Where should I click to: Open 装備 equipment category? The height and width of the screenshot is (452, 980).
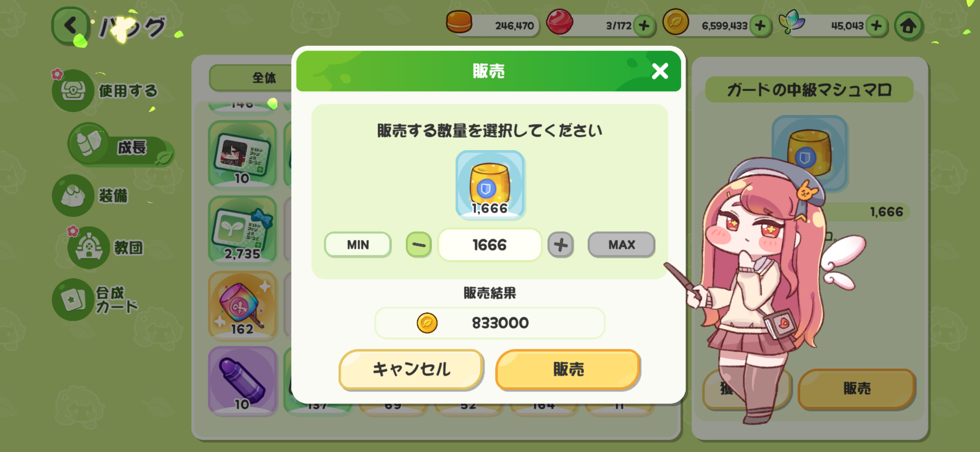pos(91,196)
